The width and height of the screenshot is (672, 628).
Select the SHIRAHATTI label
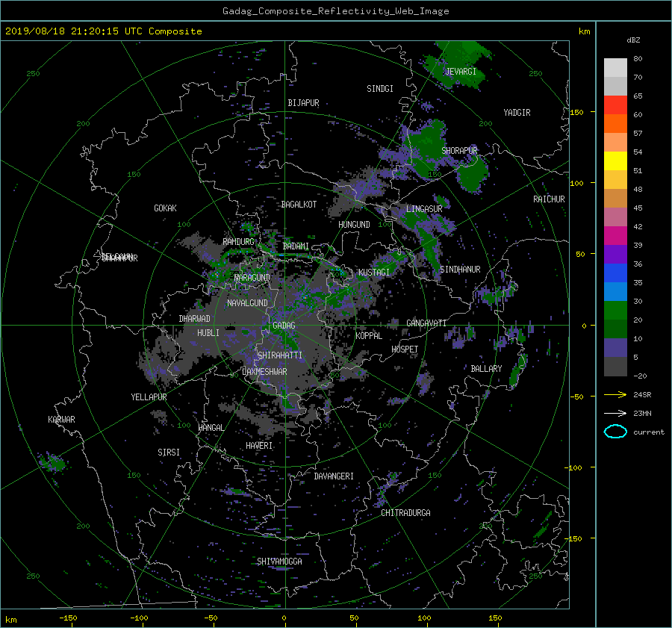(280, 355)
